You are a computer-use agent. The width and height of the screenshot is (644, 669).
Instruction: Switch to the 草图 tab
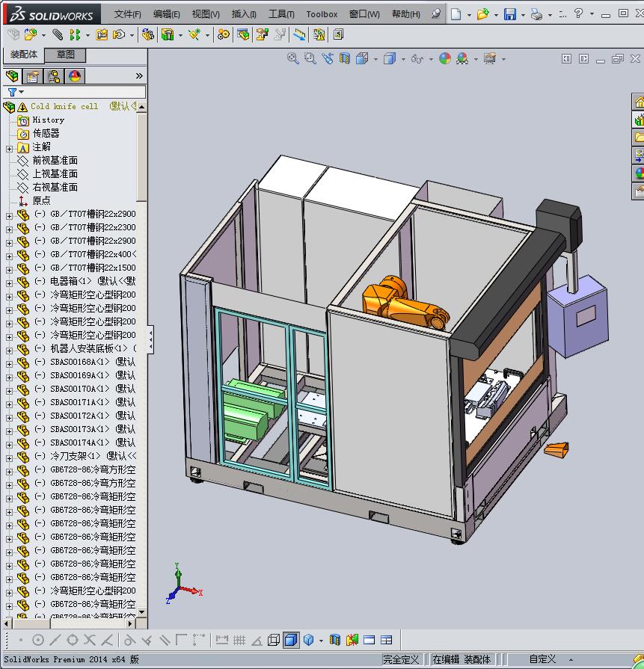coord(65,55)
